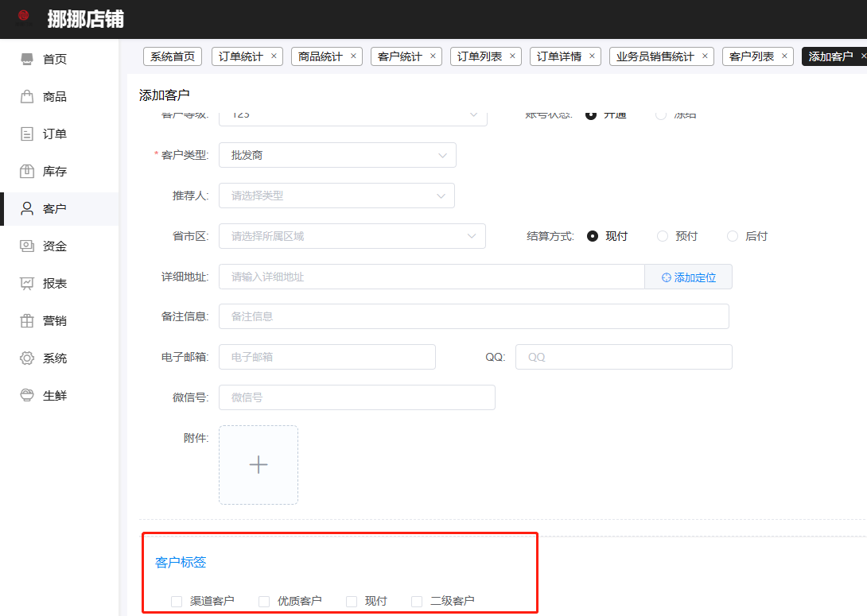Expand the 客户类型 dropdown
The height and width of the screenshot is (616, 867).
pyautogui.click(x=337, y=156)
